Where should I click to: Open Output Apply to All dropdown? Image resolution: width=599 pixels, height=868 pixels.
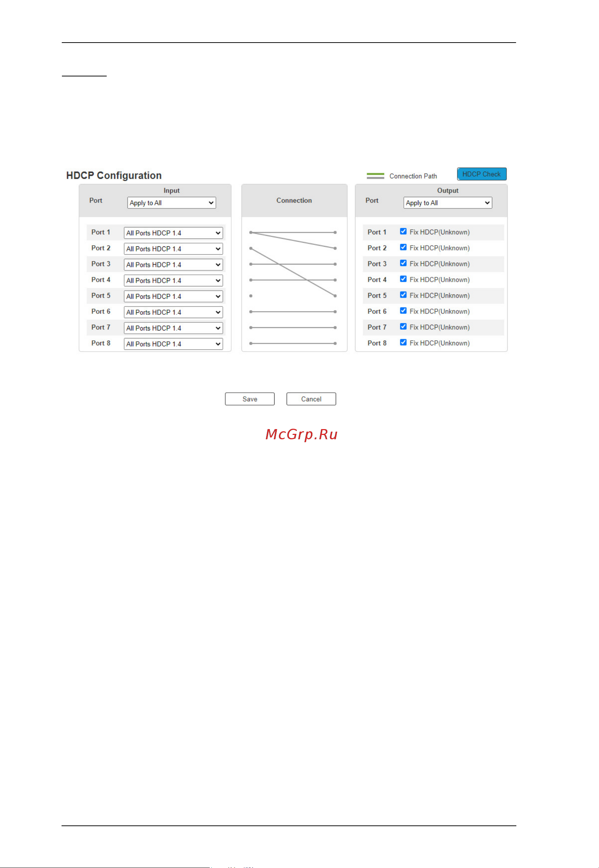pos(448,203)
